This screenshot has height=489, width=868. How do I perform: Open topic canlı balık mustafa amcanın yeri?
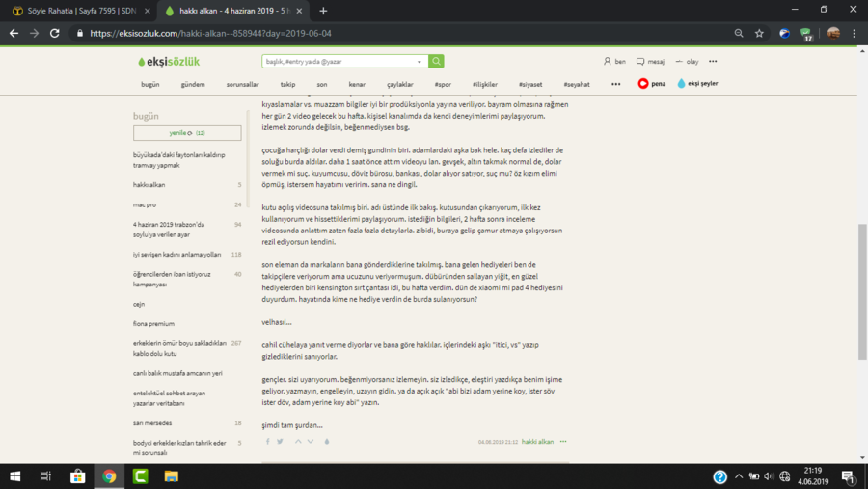177,373
